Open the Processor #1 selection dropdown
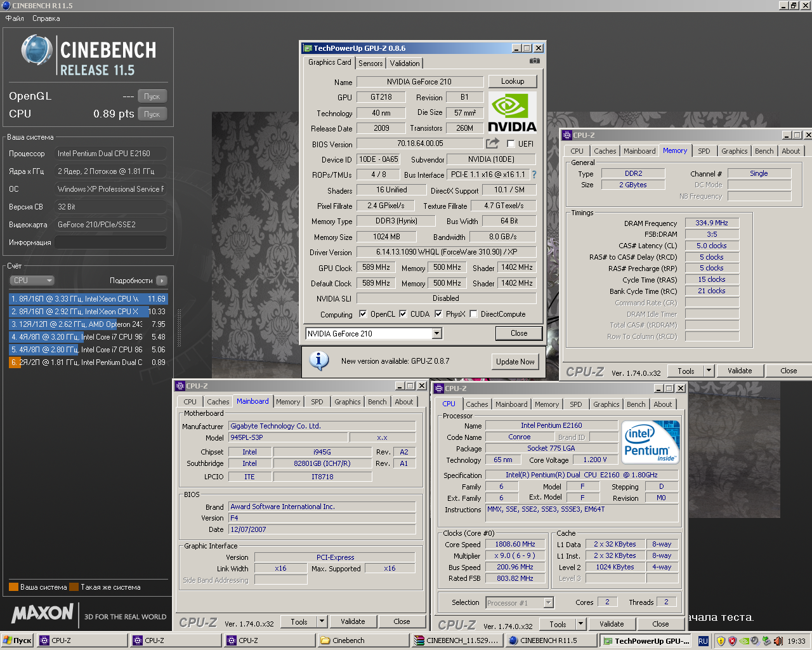 click(548, 602)
